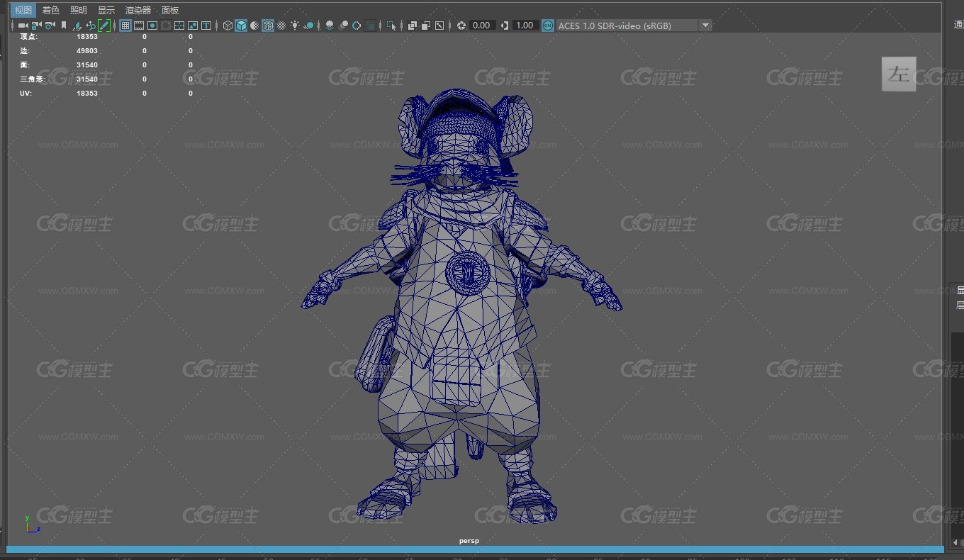
Task: Click Use All Lights bulb icon
Action: click(x=295, y=26)
